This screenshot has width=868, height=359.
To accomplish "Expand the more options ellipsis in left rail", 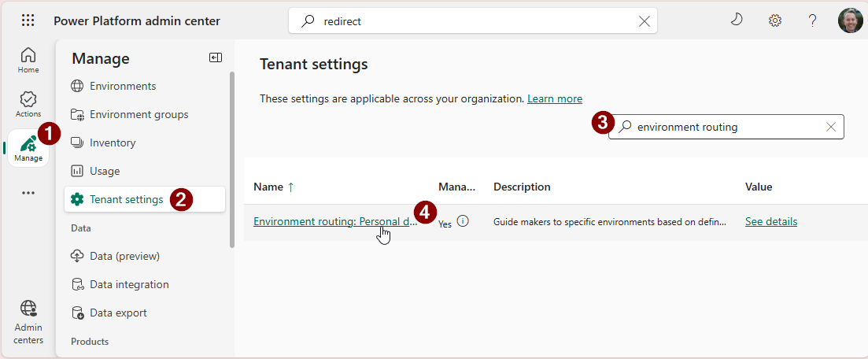I will point(28,193).
